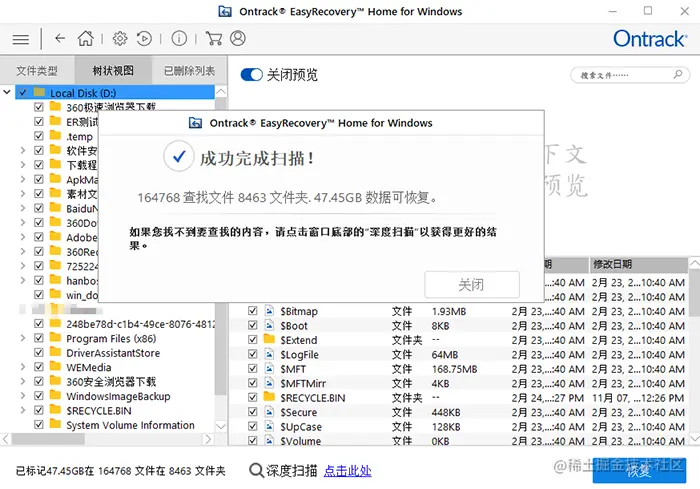
Task: Click the file list vertical scrollbar thumb
Action: (x=695, y=293)
